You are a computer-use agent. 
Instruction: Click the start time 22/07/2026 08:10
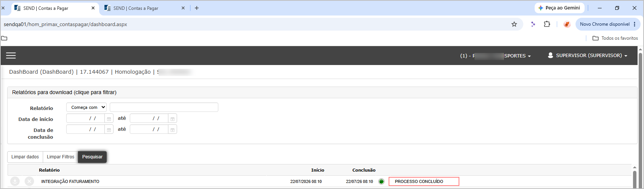(x=306, y=182)
